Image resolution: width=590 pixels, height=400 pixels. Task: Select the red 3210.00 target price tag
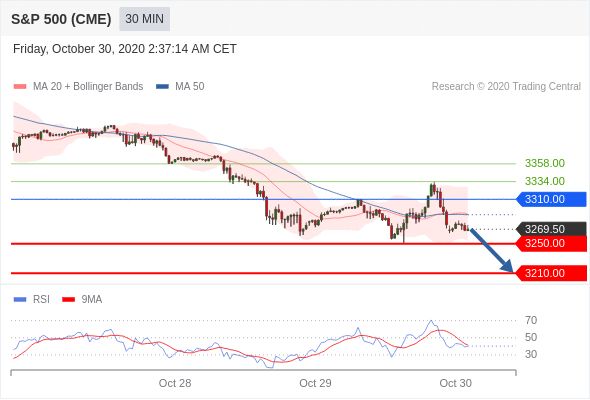tap(550, 273)
